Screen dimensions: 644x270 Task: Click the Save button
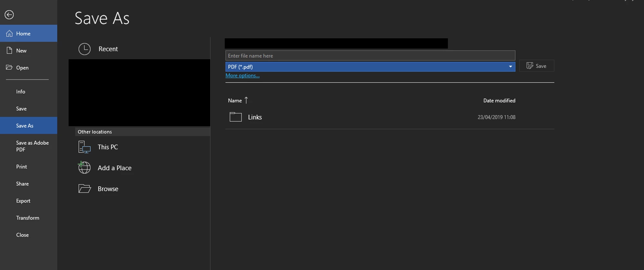tap(537, 66)
